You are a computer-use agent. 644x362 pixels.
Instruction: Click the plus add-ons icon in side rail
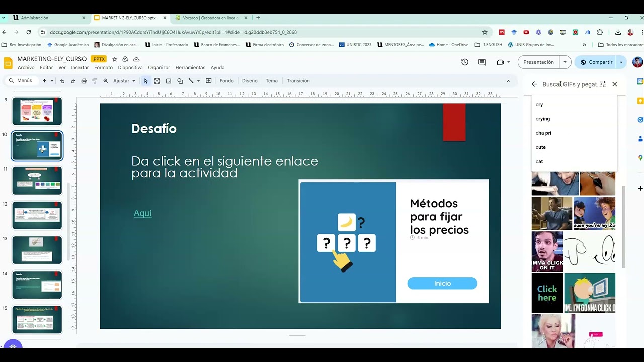click(640, 188)
